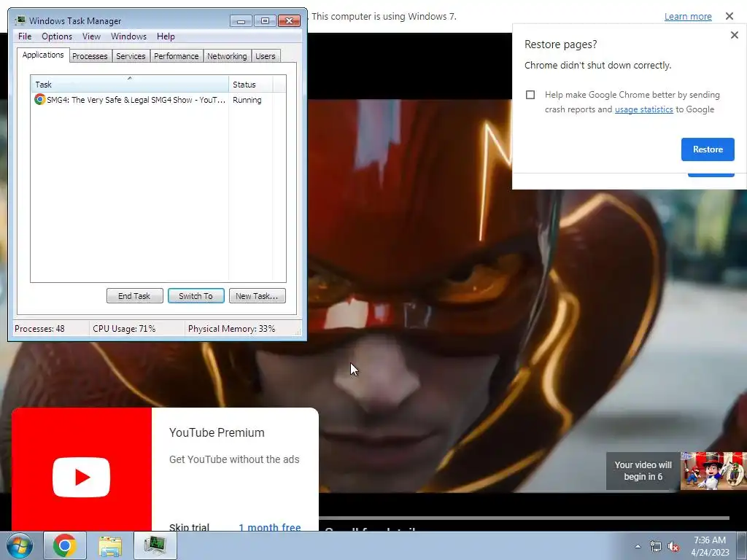
Task: Select Task Manager taskbar icon
Action: (x=155, y=545)
